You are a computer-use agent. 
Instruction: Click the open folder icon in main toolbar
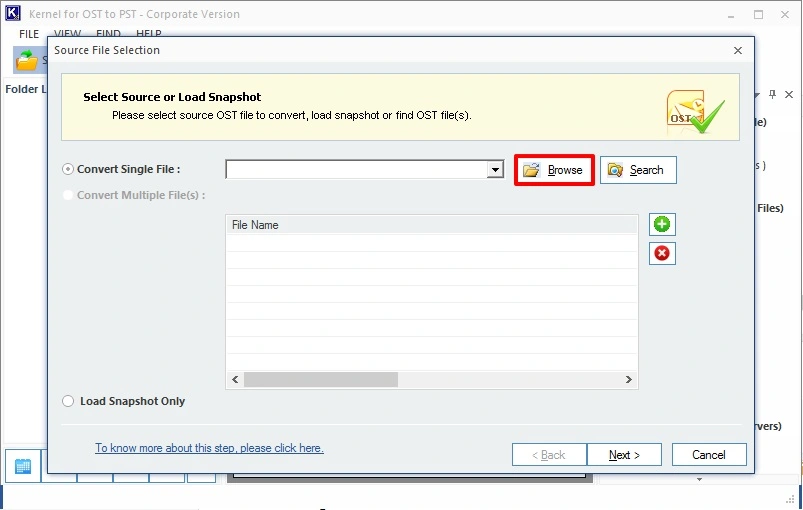tap(27, 61)
